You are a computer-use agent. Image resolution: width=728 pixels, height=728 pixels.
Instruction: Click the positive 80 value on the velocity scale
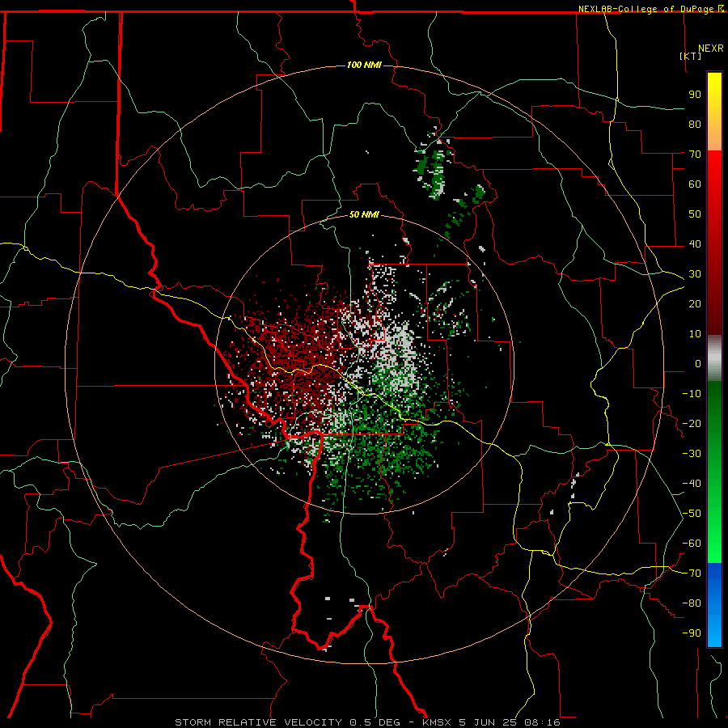point(695,124)
